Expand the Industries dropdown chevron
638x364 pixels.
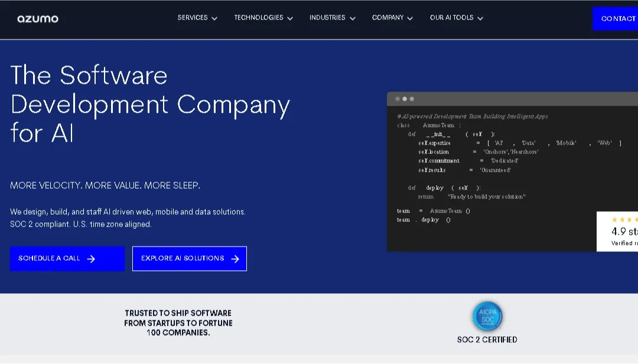(x=353, y=18)
